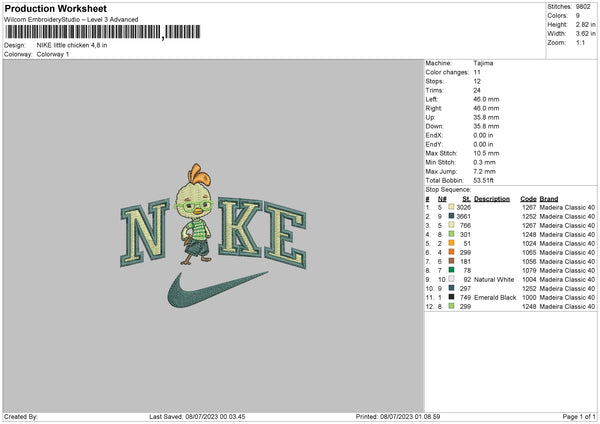Click the stitch count 3026 in row 1
Viewport: 600px width, 424px height.
(464, 207)
